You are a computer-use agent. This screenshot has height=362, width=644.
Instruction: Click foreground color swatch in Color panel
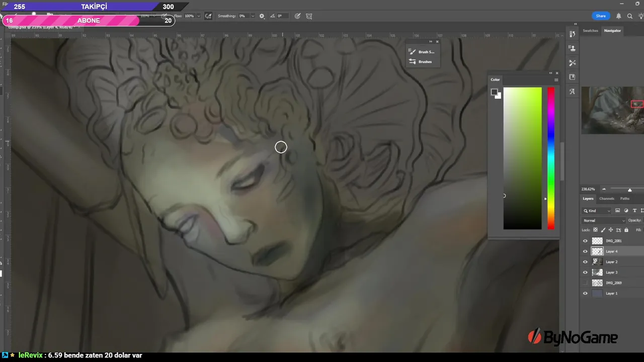(494, 92)
